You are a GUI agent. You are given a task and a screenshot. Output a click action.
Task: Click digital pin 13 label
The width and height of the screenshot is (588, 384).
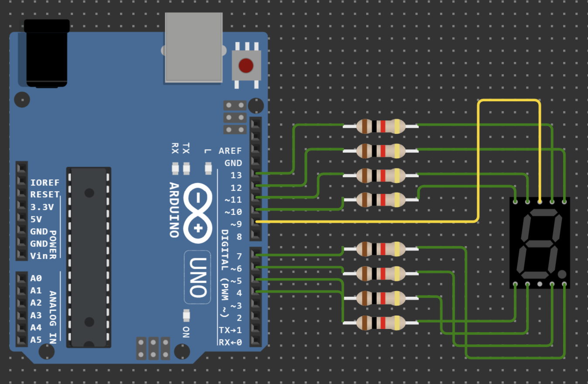pyautogui.click(x=236, y=175)
